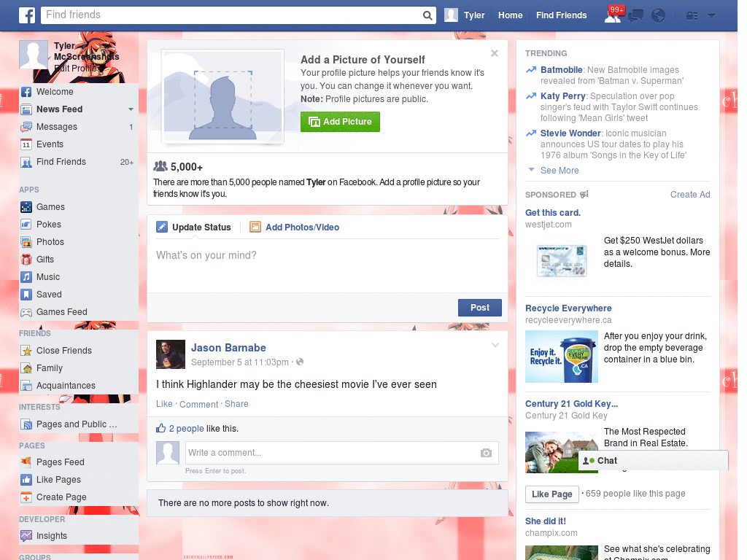This screenshot has width=747, height=560.
Task: Open the Saved bookmark icon
Action: (x=26, y=295)
